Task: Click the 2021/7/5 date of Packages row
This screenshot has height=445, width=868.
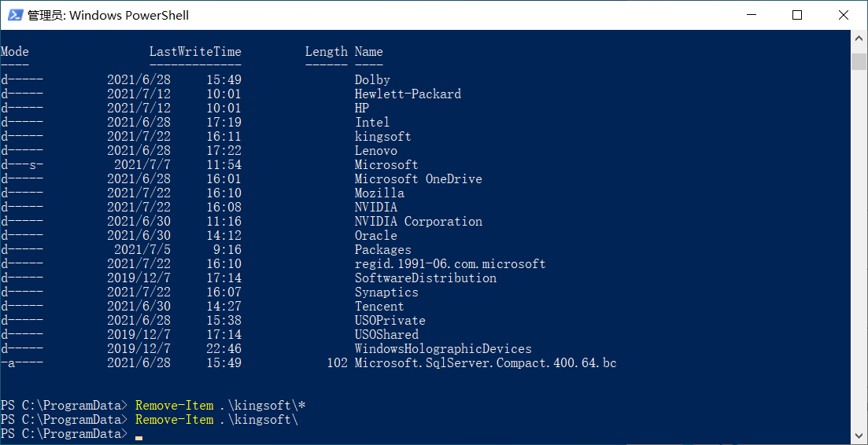Action: 142,250
